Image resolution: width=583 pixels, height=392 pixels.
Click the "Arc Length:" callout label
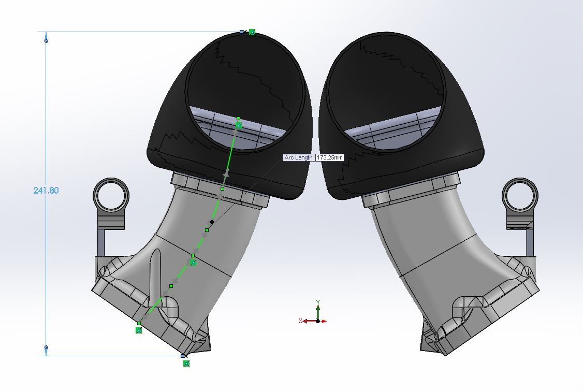pyautogui.click(x=299, y=157)
